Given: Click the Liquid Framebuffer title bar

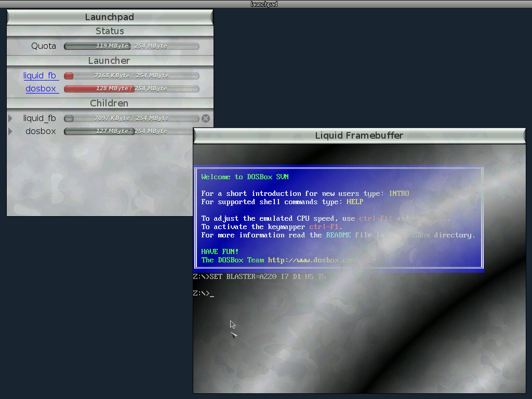Looking at the screenshot, I should [360, 136].
